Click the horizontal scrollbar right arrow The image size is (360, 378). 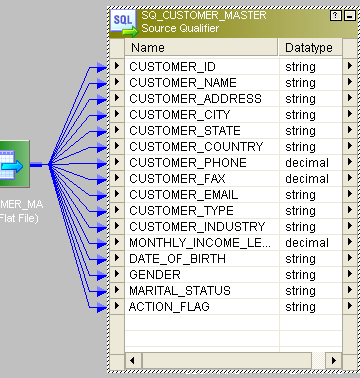click(334, 360)
